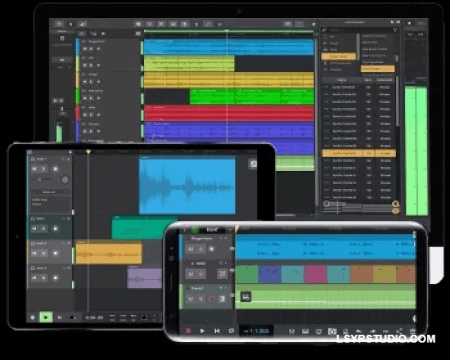Viewport: 450px width, 360px height.
Task: Tap skip-to-start button on the phone transport bar
Action: click(217, 331)
